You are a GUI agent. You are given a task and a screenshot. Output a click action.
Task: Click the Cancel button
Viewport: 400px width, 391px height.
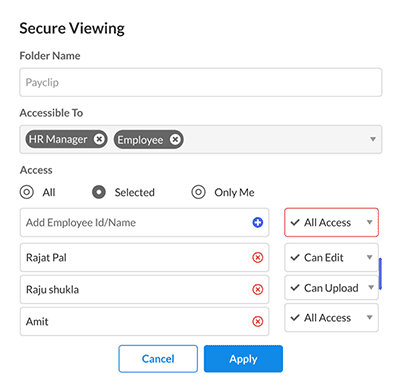pyautogui.click(x=158, y=359)
